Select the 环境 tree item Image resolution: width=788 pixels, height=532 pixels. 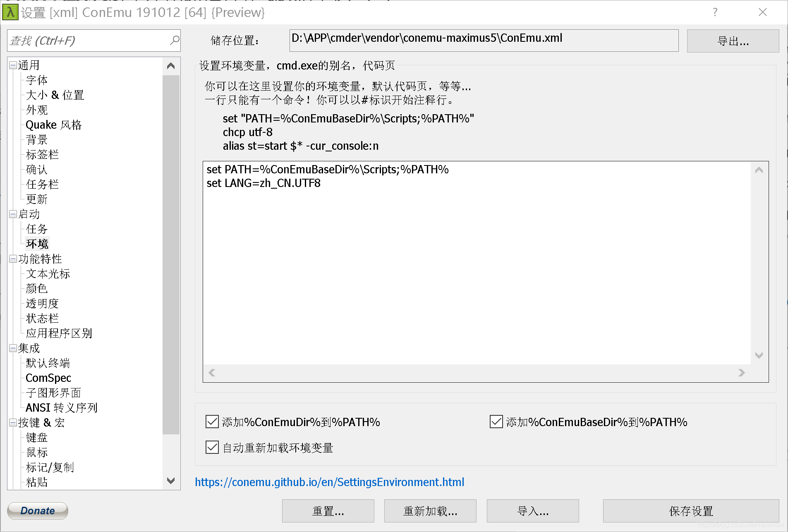pos(37,244)
